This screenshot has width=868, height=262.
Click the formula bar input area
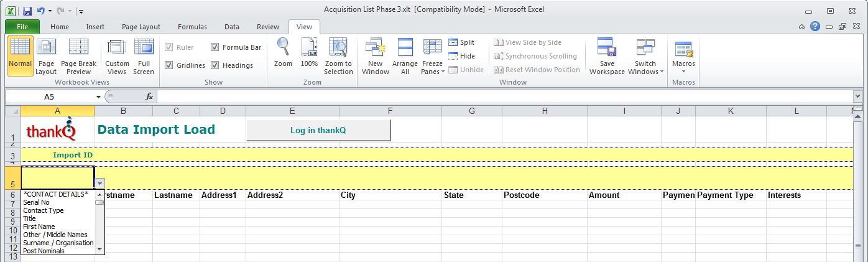click(x=504, y=96)
